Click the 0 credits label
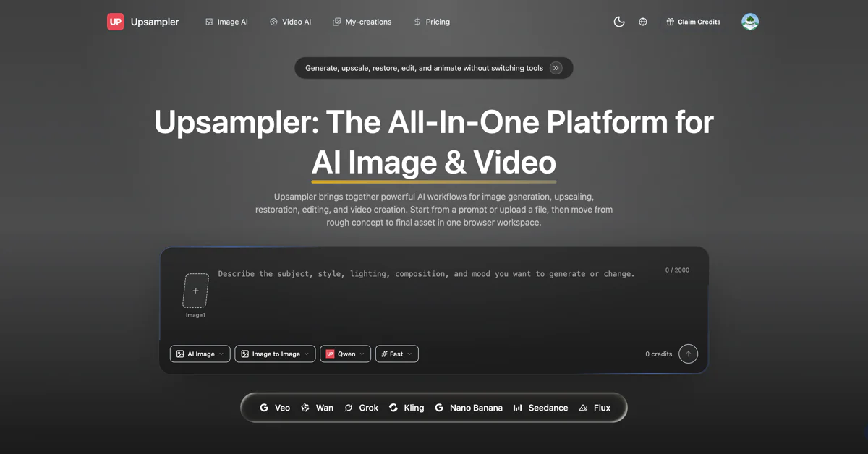 [658, 354]
